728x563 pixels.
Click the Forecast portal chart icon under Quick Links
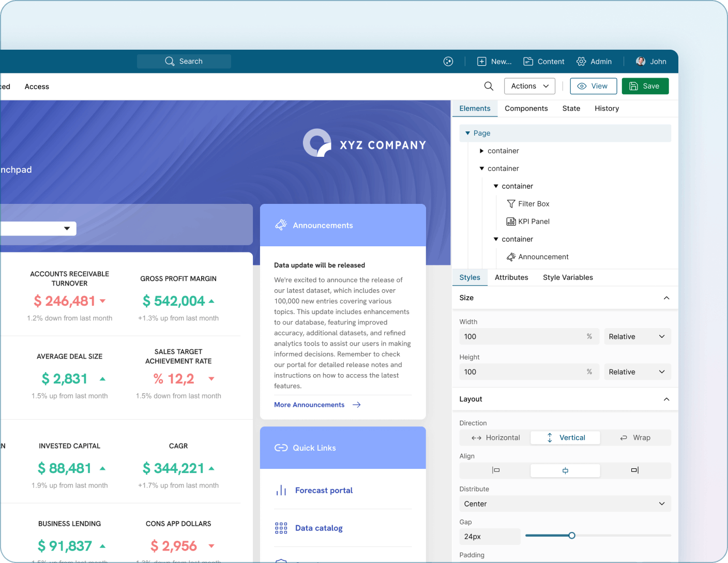tap(281, 490)
